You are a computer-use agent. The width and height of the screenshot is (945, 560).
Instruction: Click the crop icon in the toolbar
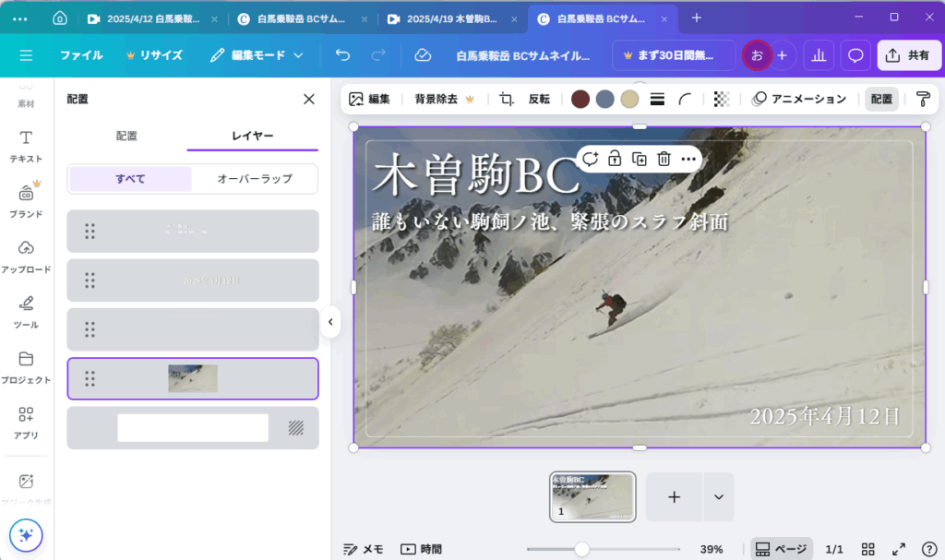(x=507, y=100)
